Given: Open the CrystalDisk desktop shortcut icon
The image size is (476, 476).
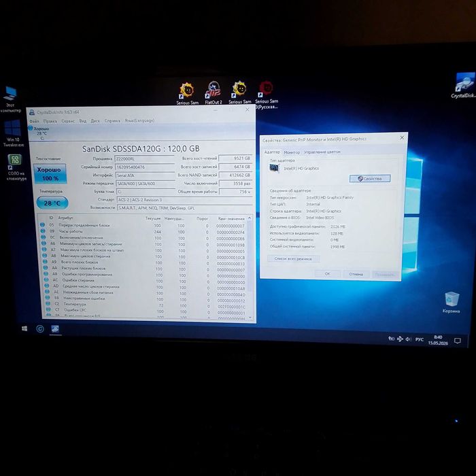Looking at the screenshot, I should tap(464, 85).
